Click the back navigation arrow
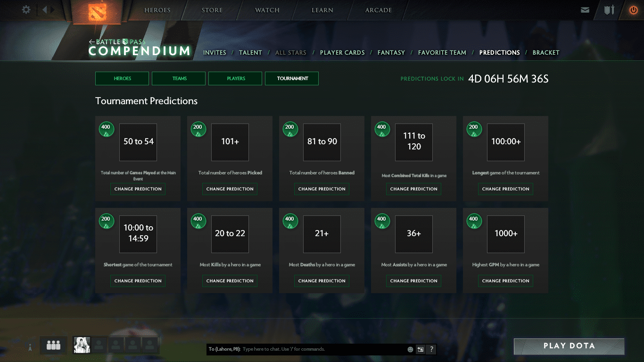 (45, 10)
